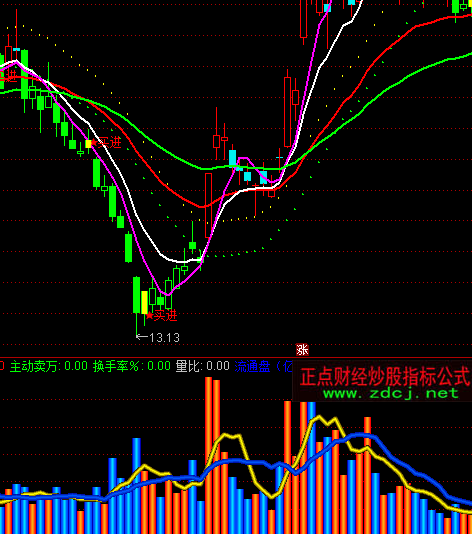
Task: Select the tallest orange volume bar
Action: click(x=208, y=455)
